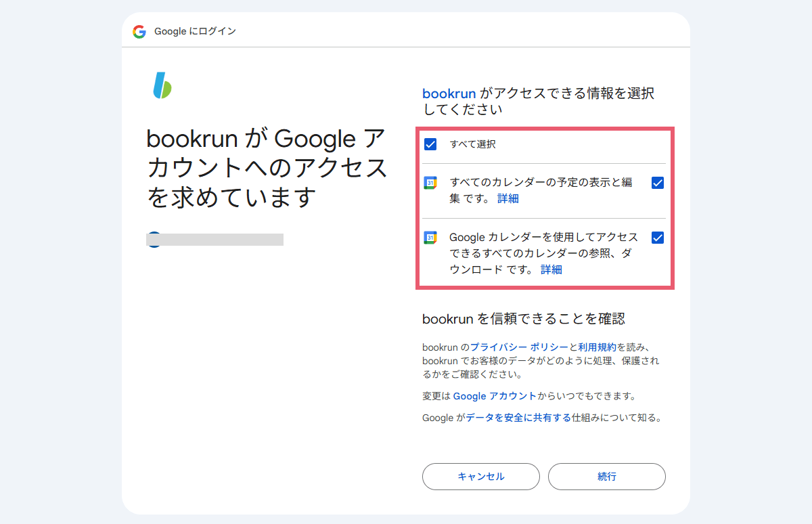Screen dimensions: 812x524
Task: Click the grayed account chip
Action: point(215,238)
